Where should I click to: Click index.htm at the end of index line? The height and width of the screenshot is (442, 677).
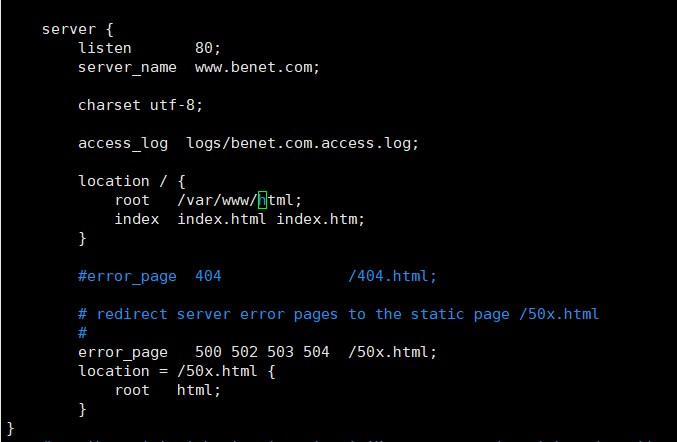click(x=320, y=219)
